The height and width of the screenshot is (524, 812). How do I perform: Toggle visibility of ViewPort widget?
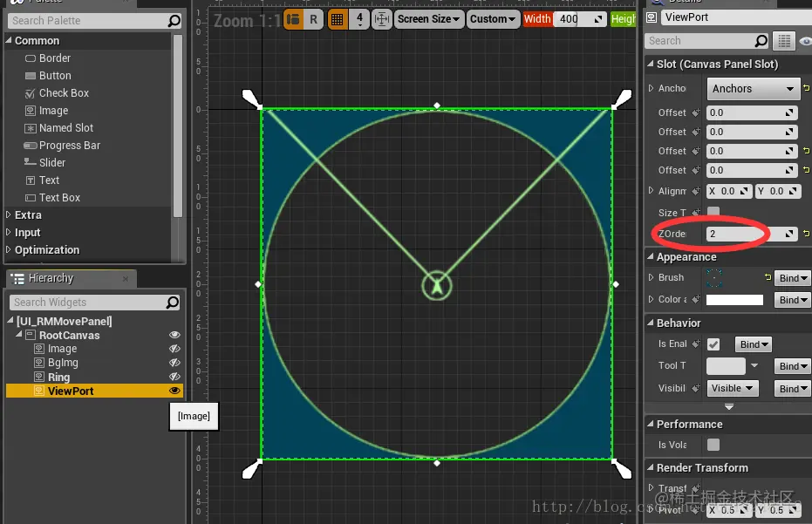[174, 391]
